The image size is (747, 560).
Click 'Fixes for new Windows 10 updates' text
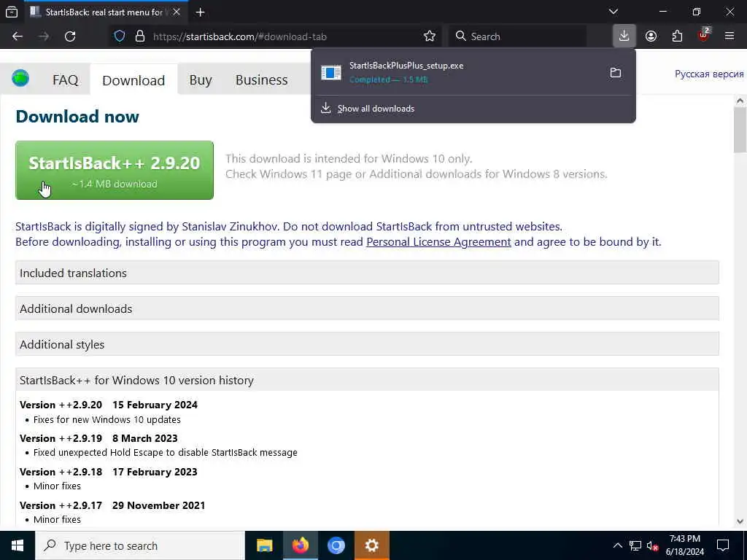tap(107, 419)
